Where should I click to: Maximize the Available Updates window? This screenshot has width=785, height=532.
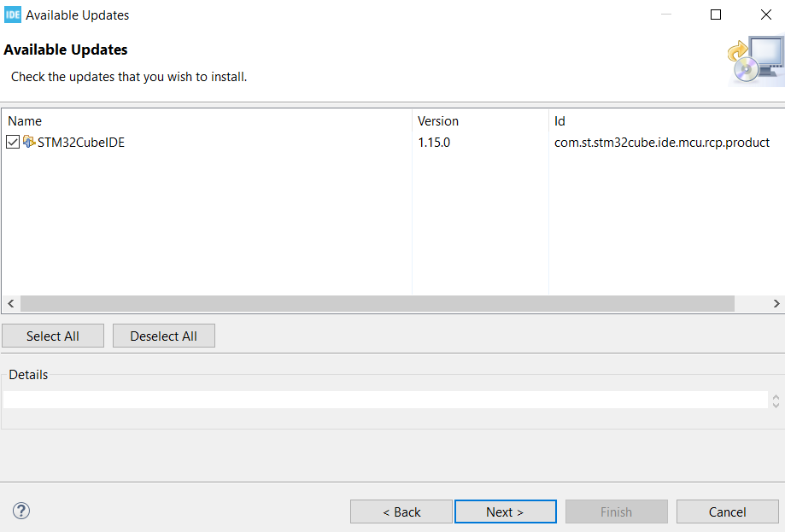tap(716, 15)
